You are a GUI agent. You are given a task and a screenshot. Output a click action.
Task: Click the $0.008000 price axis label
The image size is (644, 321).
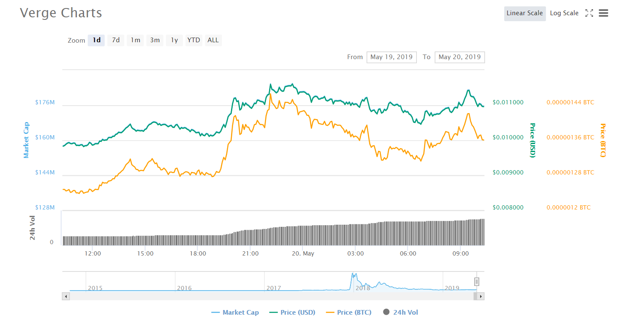point(508,207)
